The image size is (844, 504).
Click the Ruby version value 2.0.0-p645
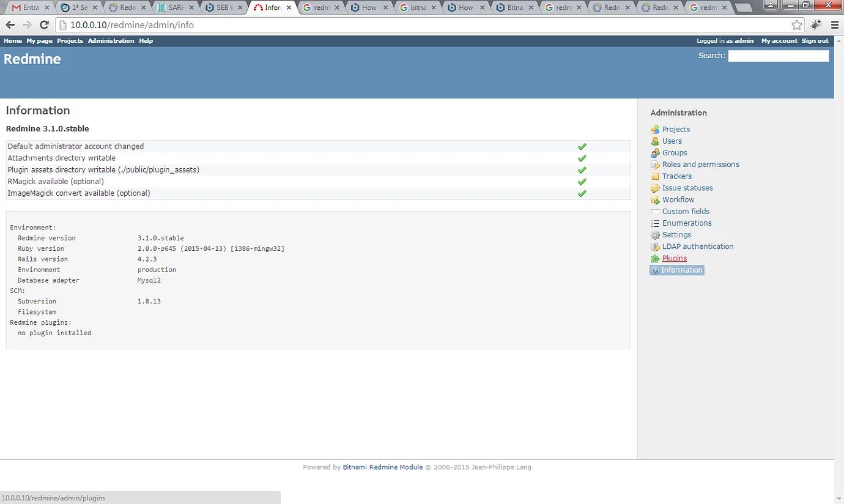211,248
